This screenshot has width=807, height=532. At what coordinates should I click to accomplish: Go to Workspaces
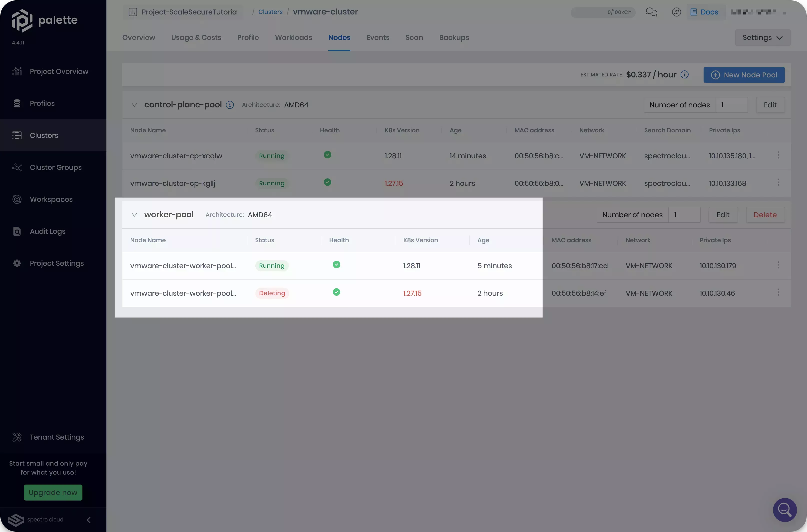point(53,199)
